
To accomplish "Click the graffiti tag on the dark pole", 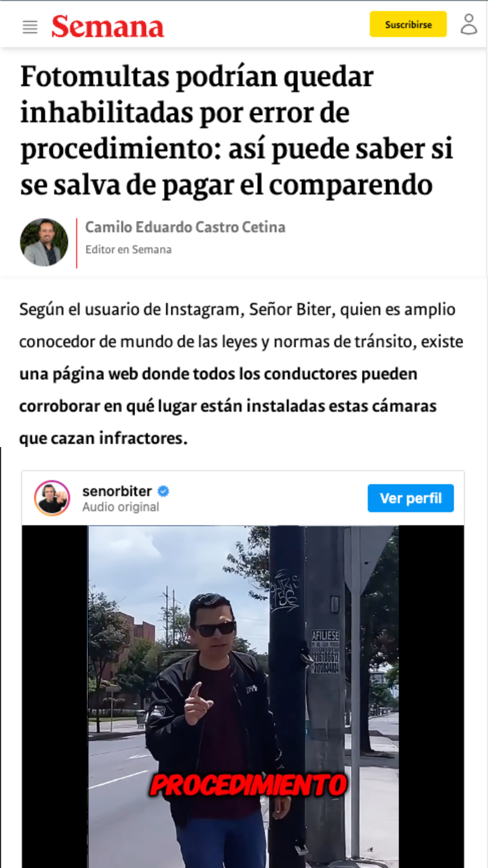I will point(285,590).
